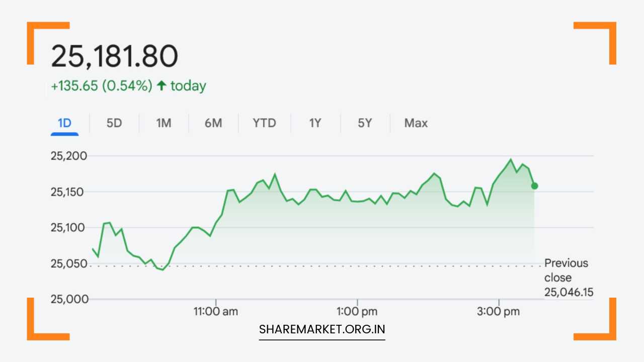The image size is (644, 362).
Task: Click the 11:00 am time axis label
Action: pyautogui.click(x=216, y=312)
